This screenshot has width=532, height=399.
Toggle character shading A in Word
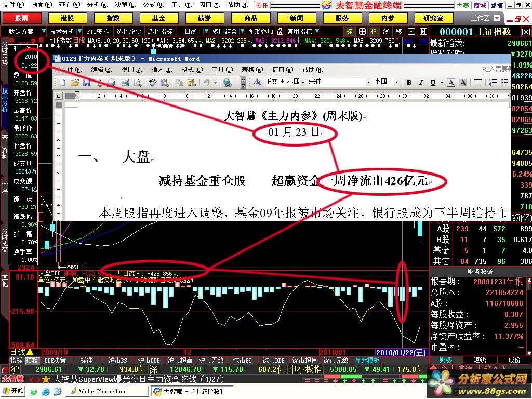pyautogui.click(x=463, y=82)
